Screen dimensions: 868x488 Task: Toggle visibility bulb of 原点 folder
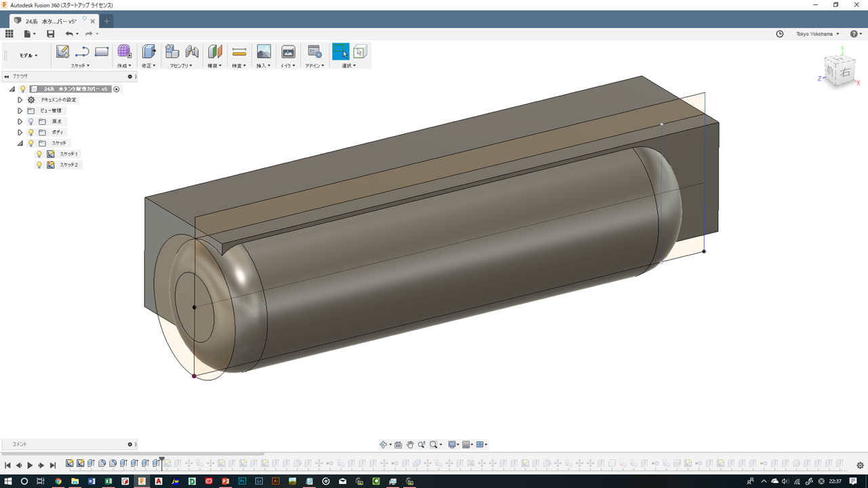coord(31,121)
